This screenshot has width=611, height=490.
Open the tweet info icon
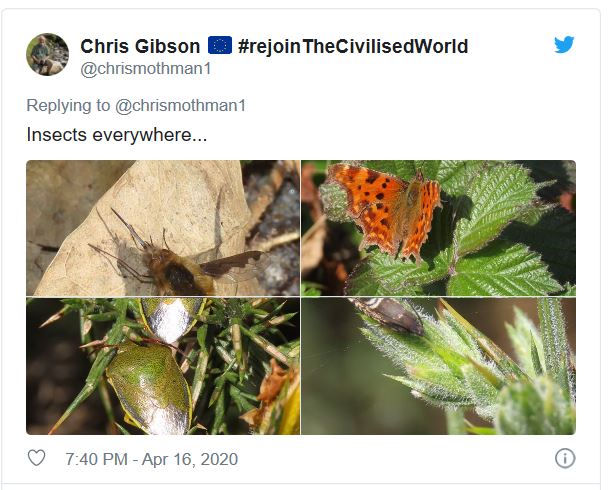click(565, 458)
